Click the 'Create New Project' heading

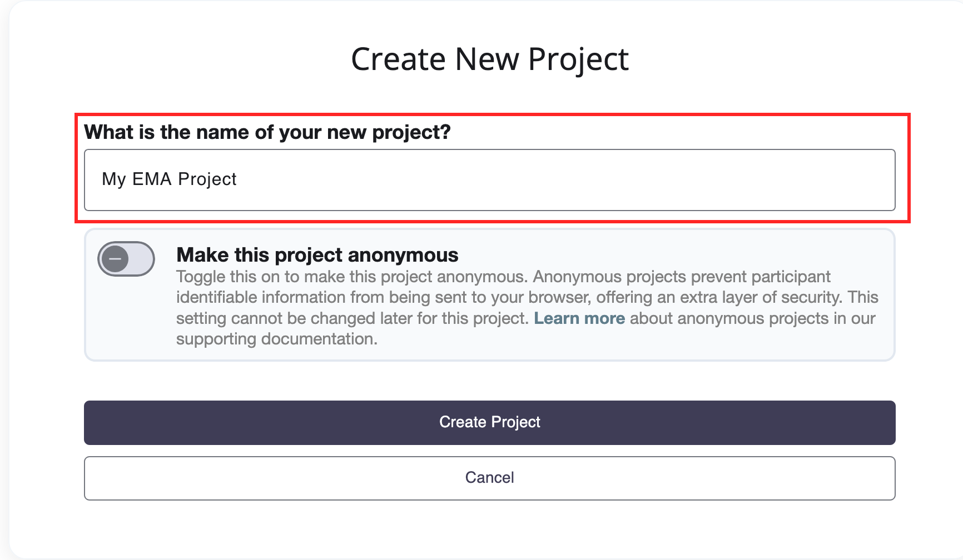tap(489, 58)
